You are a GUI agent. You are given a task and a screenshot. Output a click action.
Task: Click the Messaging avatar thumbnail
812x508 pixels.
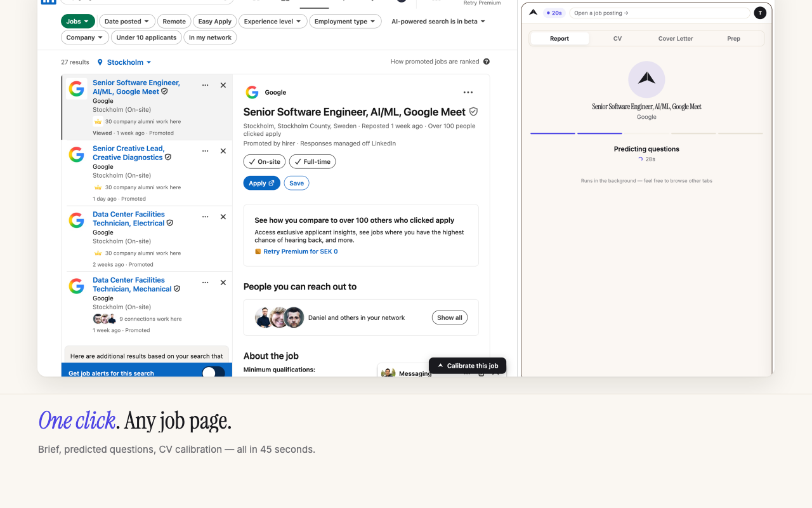tap(388, 373)
